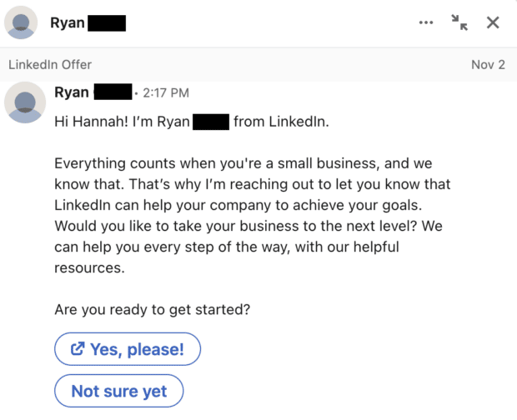
Task: Click the "Nov 2" date marker
Action: pyautogui.click(x=488, y=64)
